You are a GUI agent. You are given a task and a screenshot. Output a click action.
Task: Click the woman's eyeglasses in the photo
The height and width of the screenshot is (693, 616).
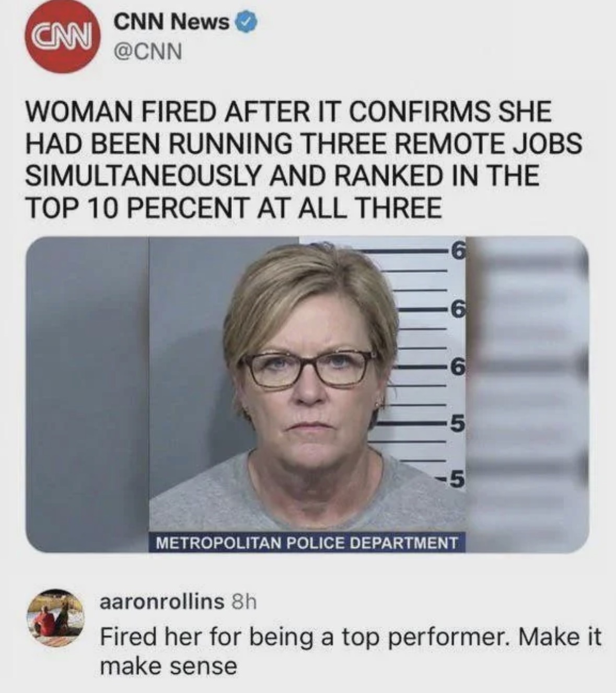coord(310,368)
